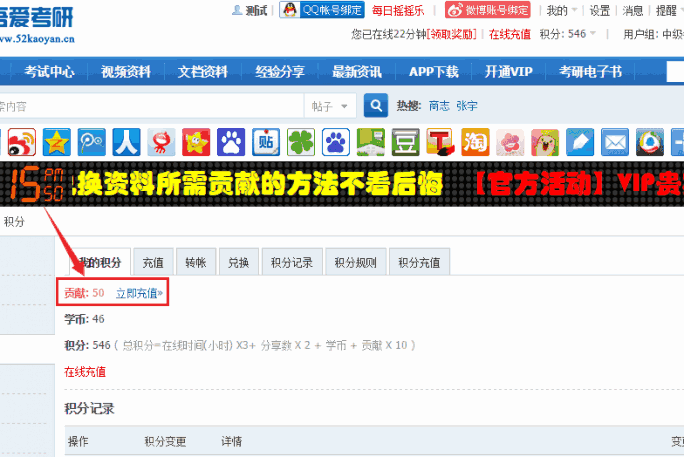Share to Douban via the green icon
This screenshot has width=684, height=457.
point(405,141)
